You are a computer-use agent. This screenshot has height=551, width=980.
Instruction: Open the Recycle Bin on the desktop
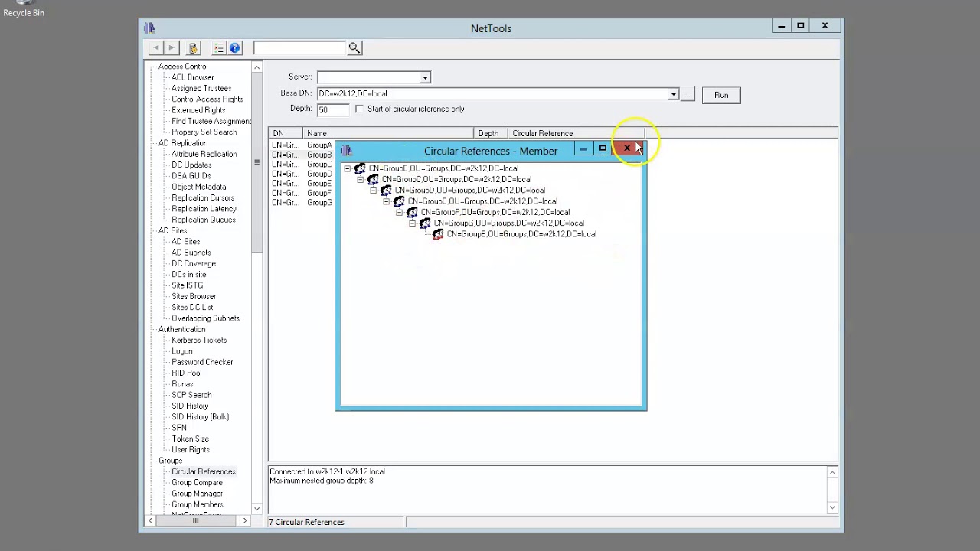(x=24, y=8)
